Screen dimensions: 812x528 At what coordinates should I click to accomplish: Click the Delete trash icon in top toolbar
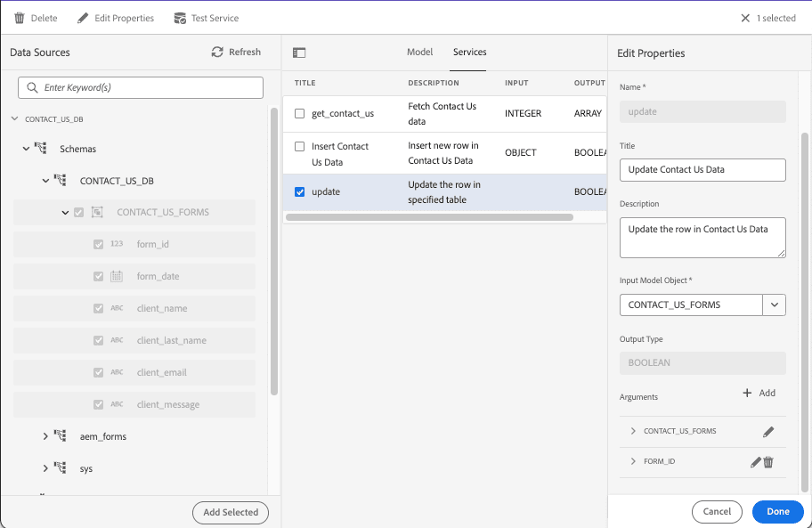pos(20,18)
